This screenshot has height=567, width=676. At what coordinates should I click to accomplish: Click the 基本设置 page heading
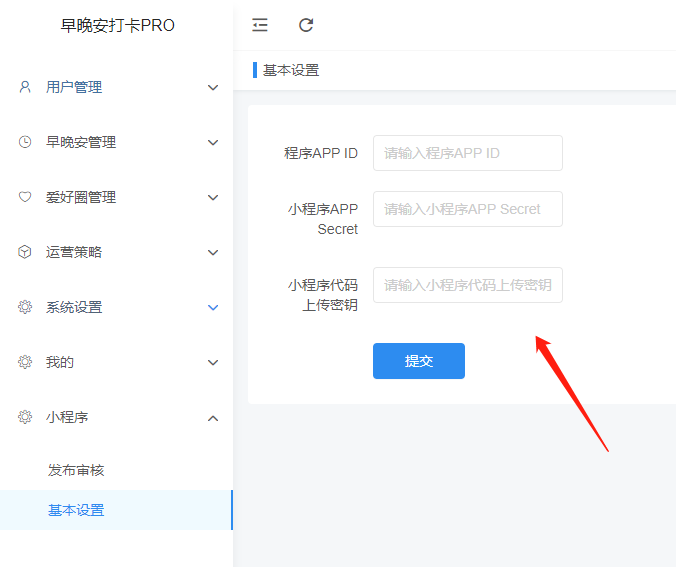[291, 70]
